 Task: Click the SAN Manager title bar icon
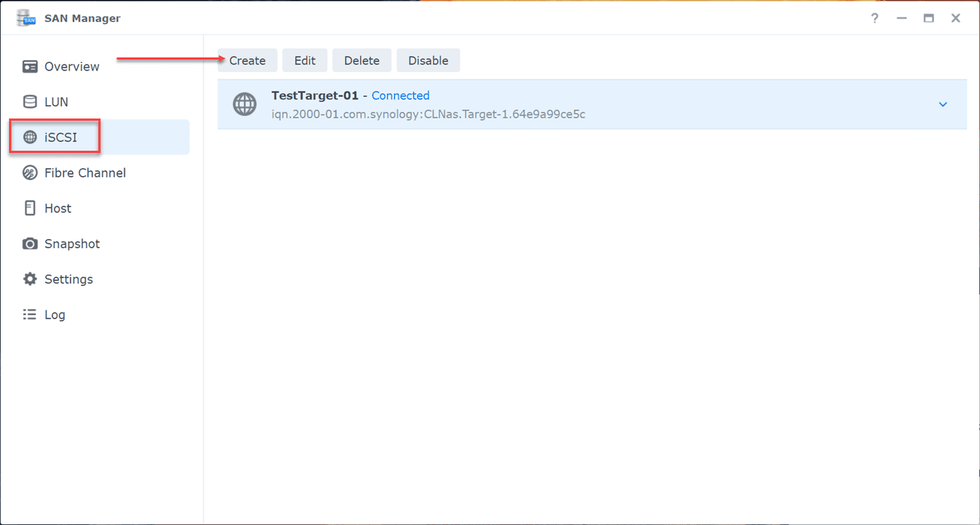coord(25,17)
